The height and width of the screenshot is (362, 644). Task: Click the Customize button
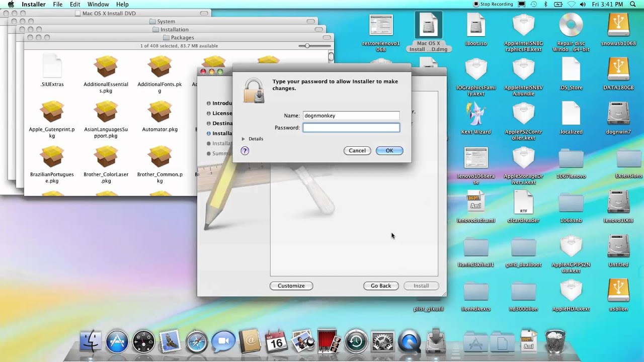tap(291, 286)
